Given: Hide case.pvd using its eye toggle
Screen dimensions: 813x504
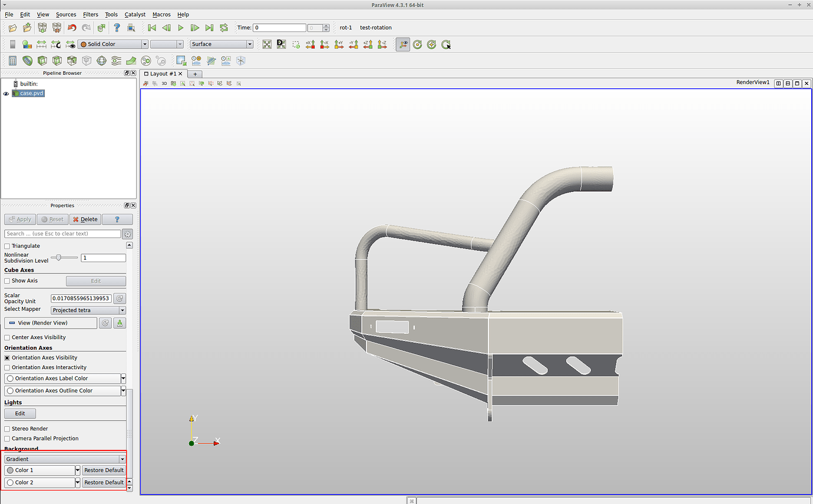Looking at the screenshot, I should coord(5,93).
